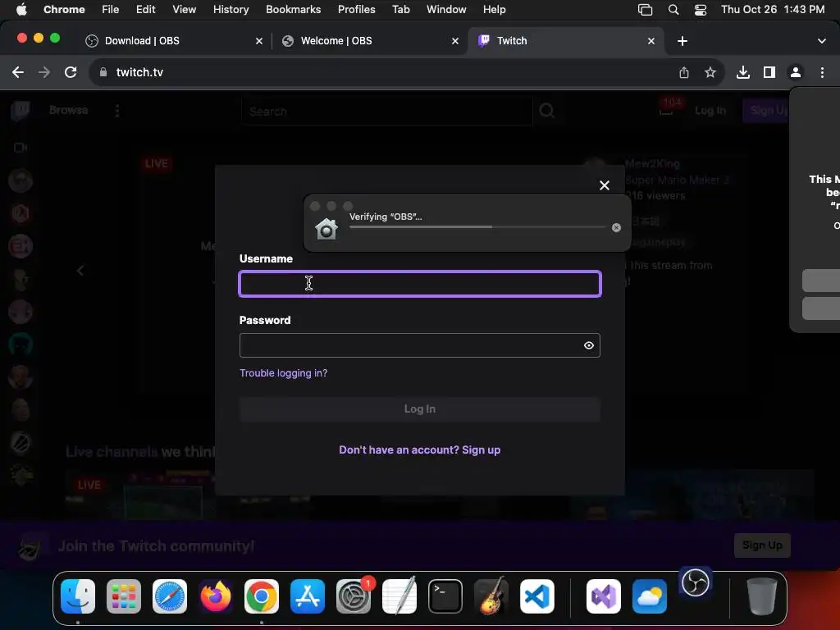
Task: Cancel the OBS verification progress
Action: [x=617, y=228]
